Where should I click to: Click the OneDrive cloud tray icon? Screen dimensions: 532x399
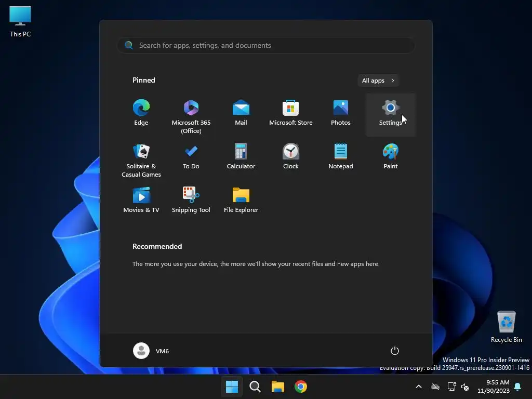(x=435, y=387)
